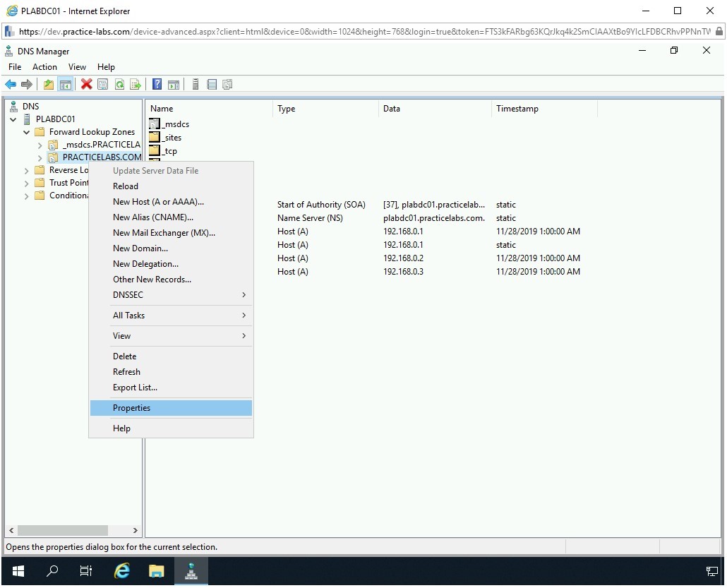Click the Refresh toolbar icon
The width and height of the screenshot is (727, 588).
[x=119, y=85]
